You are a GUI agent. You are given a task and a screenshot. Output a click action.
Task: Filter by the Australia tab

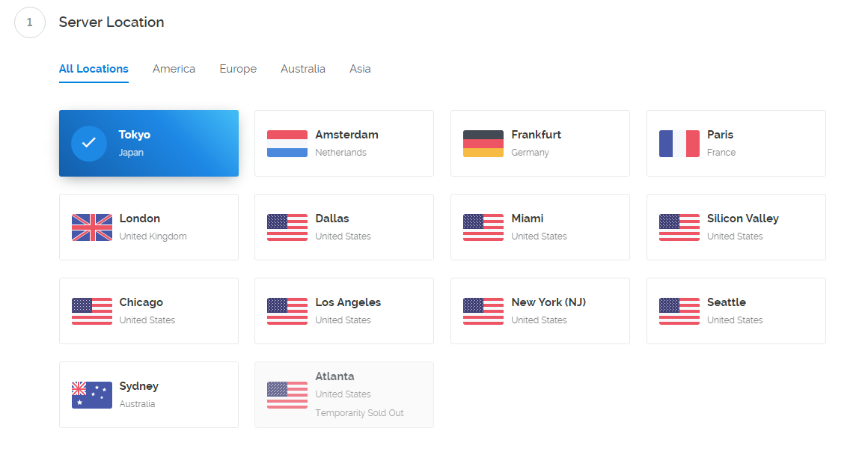pyautogui.click(x=303, y=69)
